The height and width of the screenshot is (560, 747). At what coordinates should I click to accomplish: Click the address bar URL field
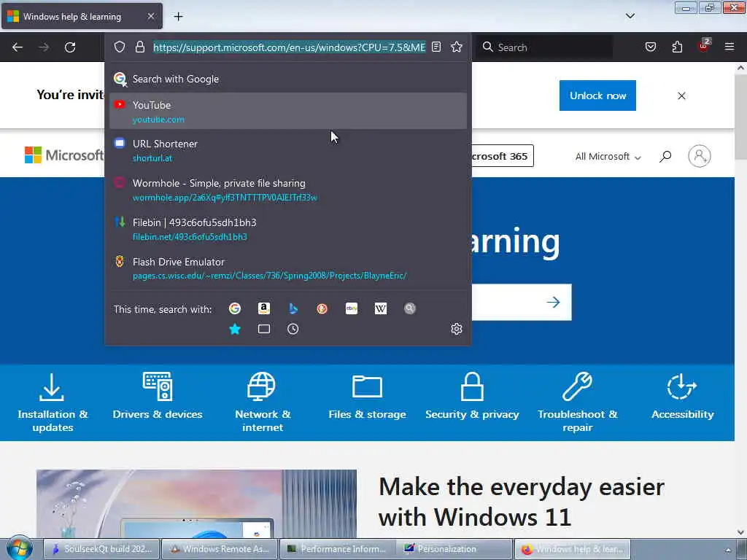(289, 47)
